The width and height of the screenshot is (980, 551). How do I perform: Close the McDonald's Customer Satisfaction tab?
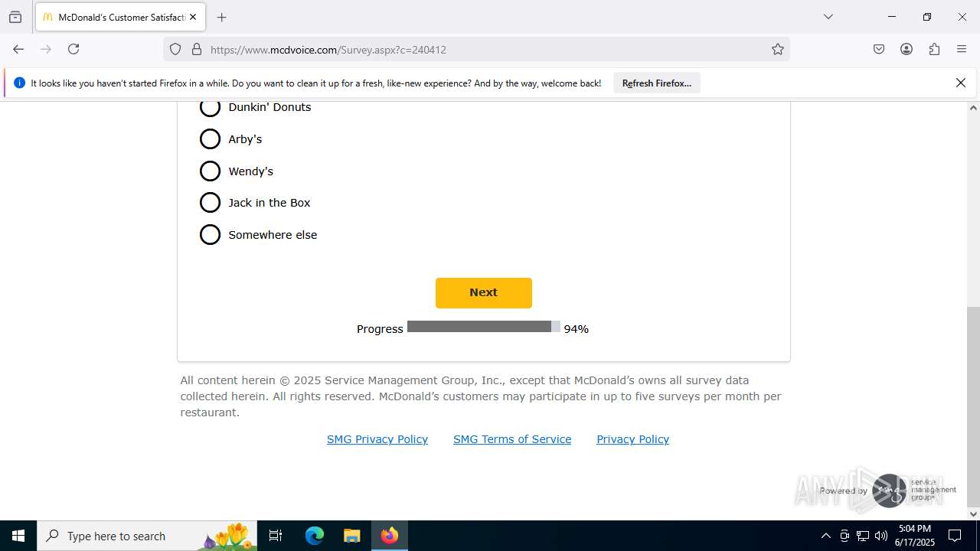point(193,17)
